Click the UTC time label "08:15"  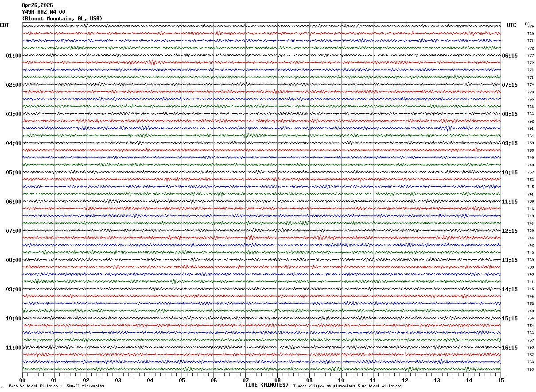click(509, 114)
